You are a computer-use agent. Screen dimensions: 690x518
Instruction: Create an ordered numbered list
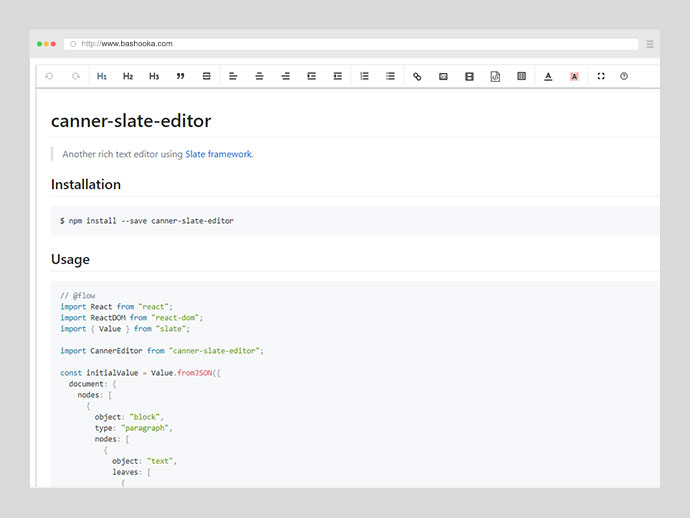[x=364, y=76]
